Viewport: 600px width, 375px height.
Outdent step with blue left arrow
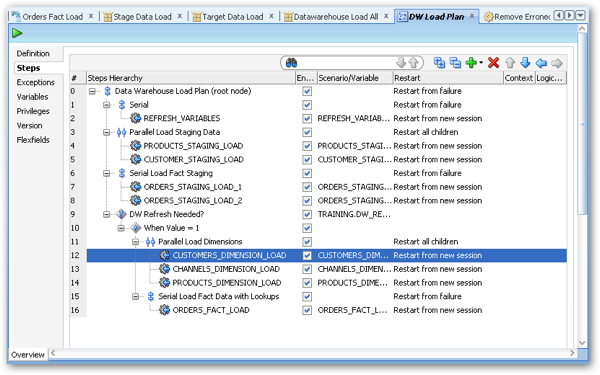pyautogui.click(x=541, y=63)
